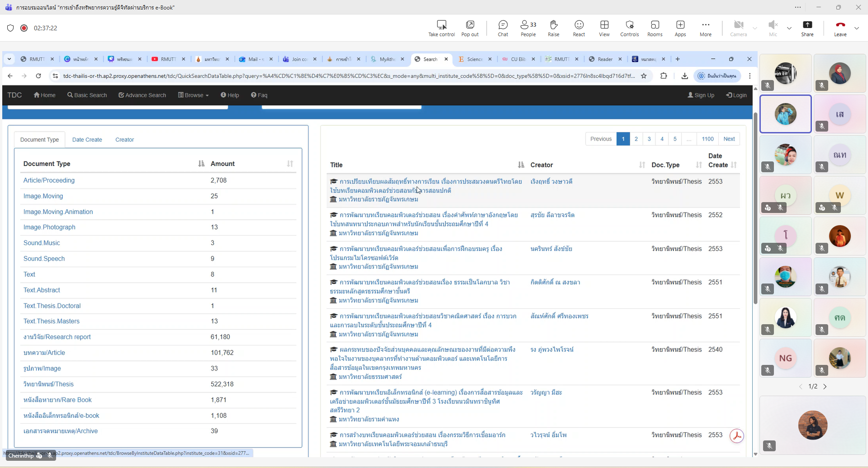This screenshot has width=868, height=468.
Task: Expand the Mic device options arrow
Action: pos(789,28)
